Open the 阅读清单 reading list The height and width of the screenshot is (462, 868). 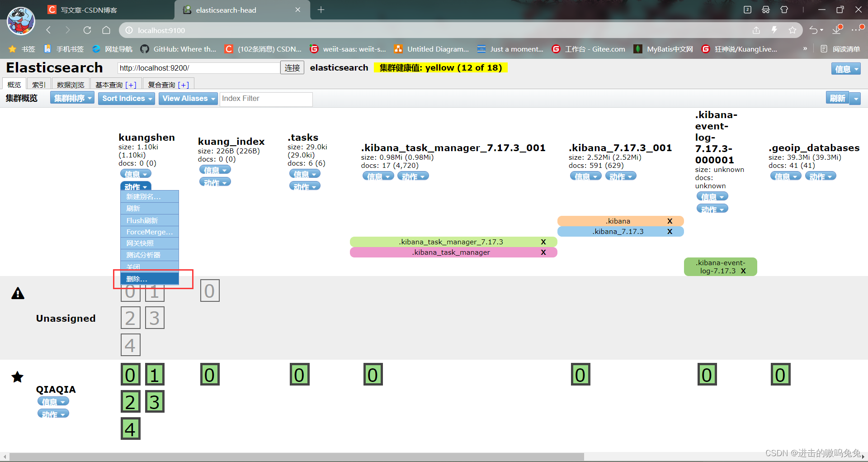click(840, 49)
